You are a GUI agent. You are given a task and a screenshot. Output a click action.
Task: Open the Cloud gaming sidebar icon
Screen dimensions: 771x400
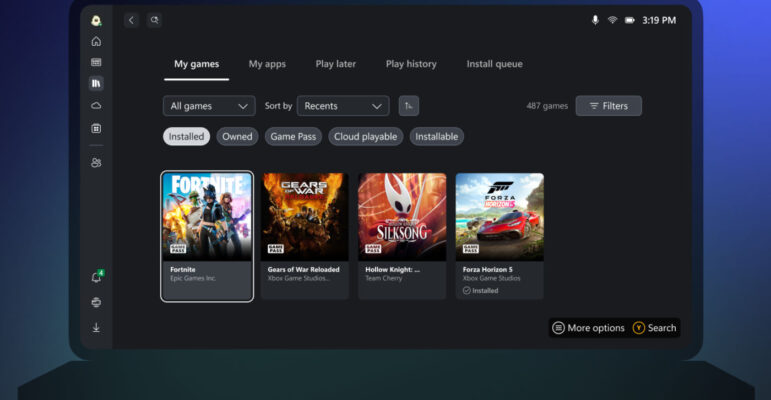(96, 105)
